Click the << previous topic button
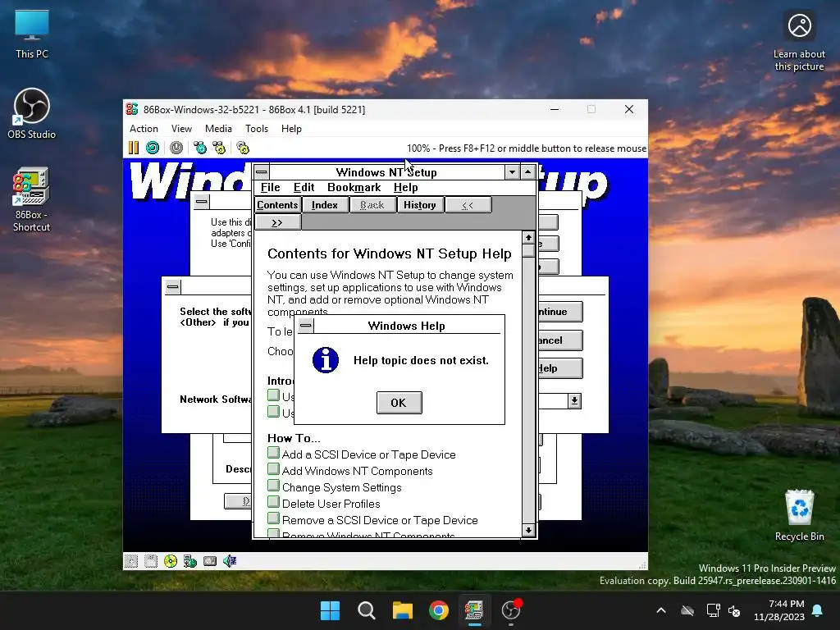The width and height of the screenshot is (840, 630). coord(468,204)
